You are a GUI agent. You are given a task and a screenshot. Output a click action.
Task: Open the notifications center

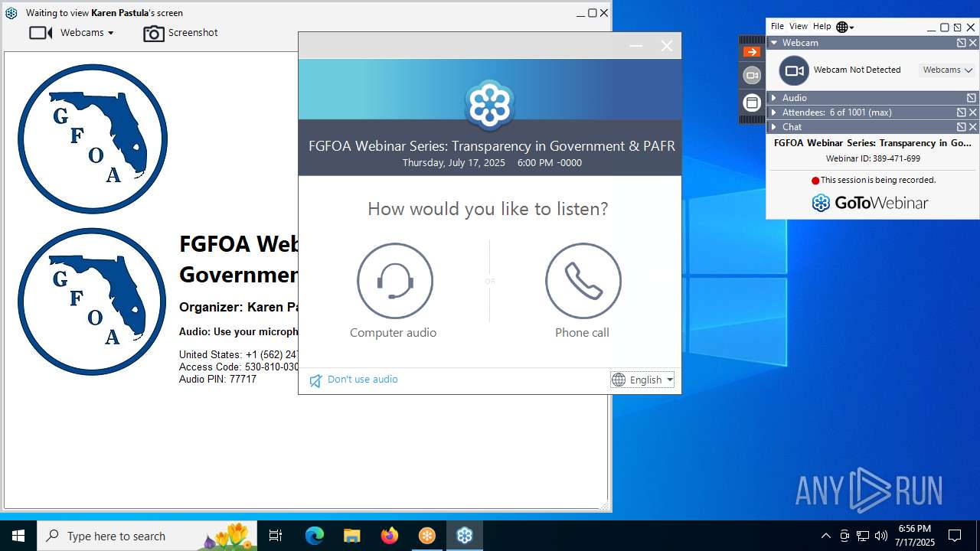(955, 536)
